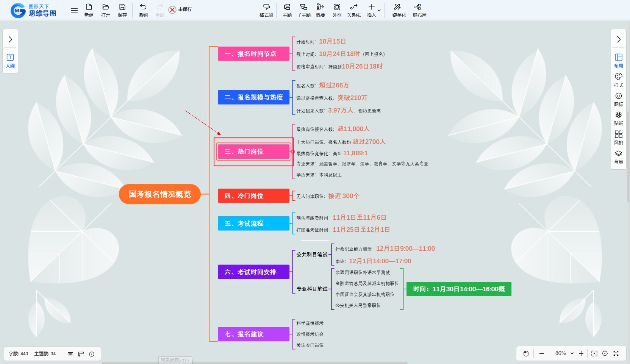Open the hamburger main menu
Image resolution: width=630 pixels, height=364 pixels.
tap(74, 11)
